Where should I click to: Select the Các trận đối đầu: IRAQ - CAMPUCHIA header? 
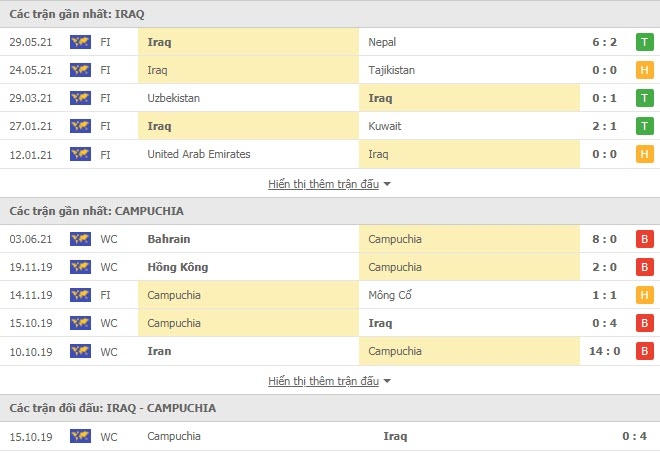(113, 408)
